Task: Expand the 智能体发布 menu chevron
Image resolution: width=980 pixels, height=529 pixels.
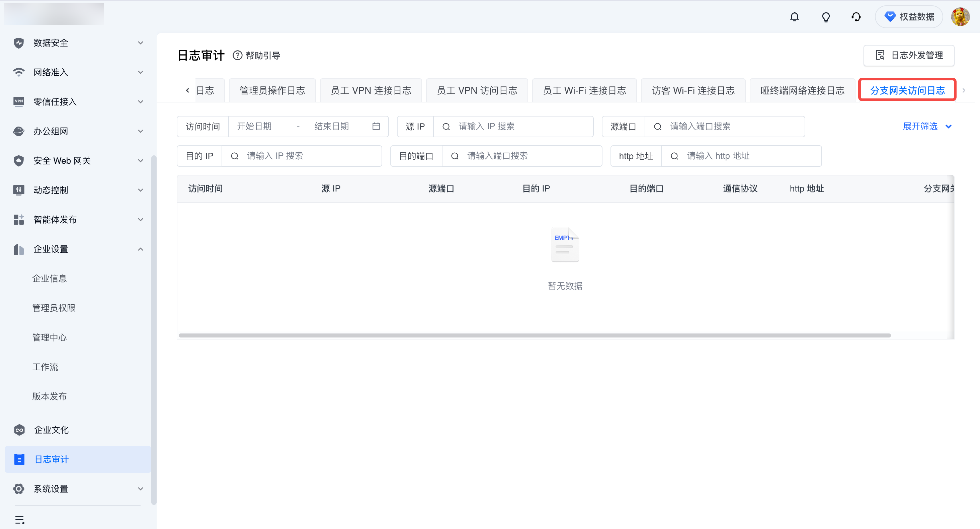Action: (140, 220)
